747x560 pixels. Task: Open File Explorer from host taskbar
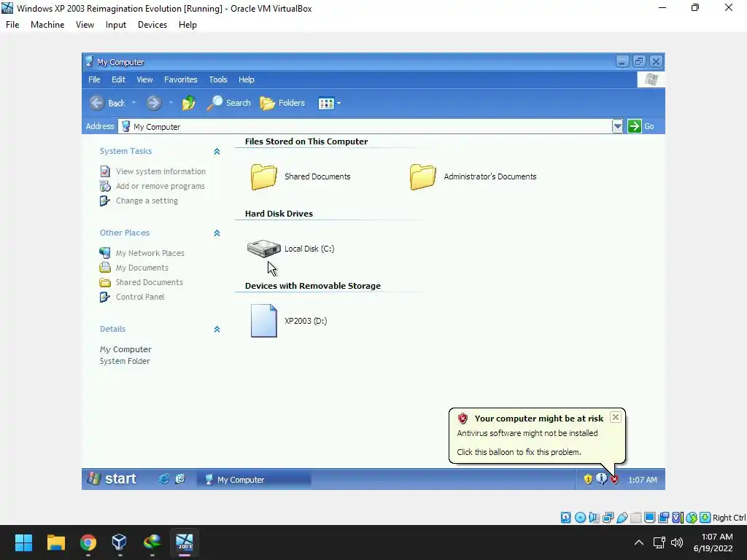pyautogui.click(x=55, y=542)
